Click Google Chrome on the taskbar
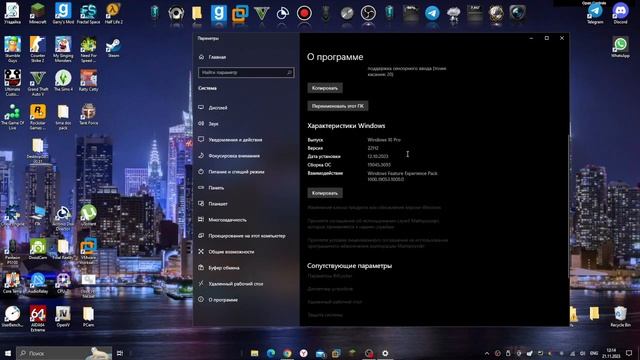This screenshot has width=640, height=360. (287, 353)
